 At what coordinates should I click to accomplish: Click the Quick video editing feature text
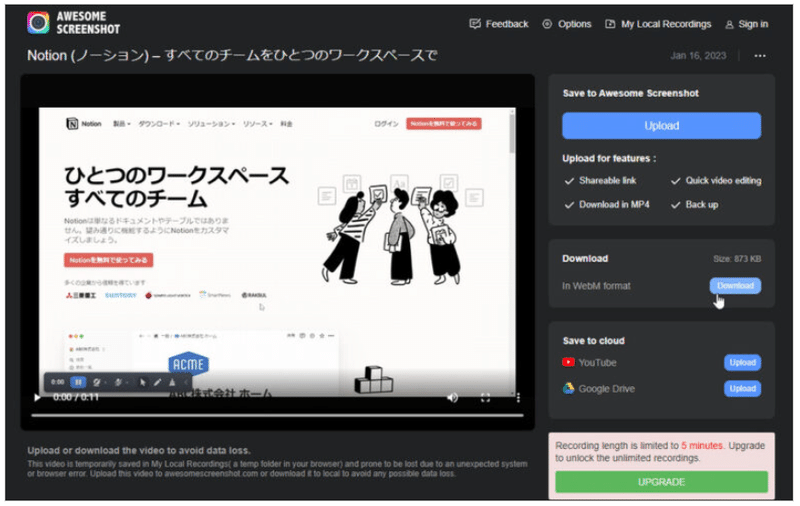[x=723, y=181]
